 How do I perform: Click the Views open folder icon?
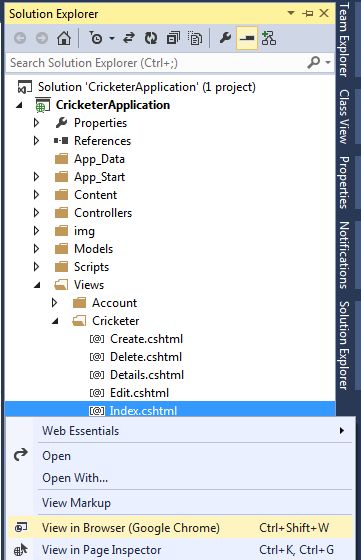pyautogui.click(x=61, y=285)
